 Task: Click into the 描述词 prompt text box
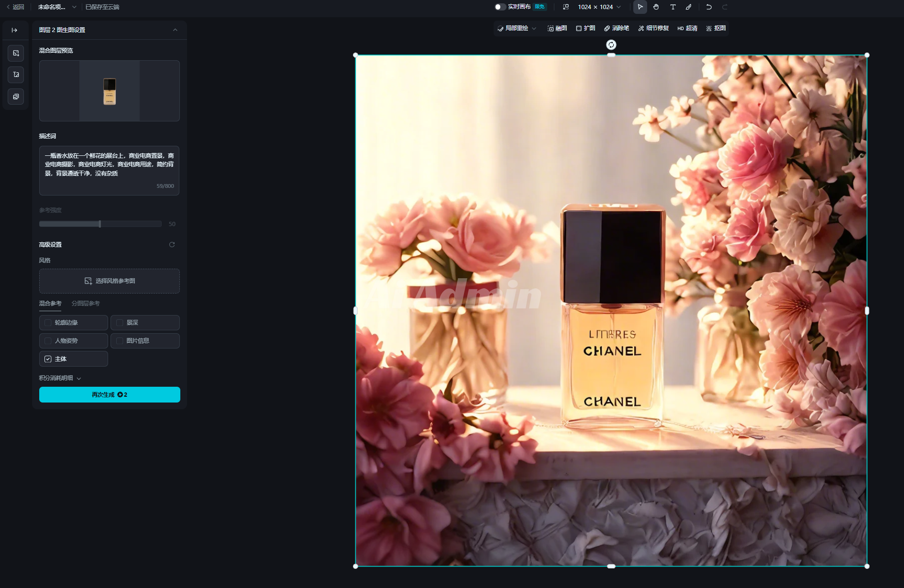coord(109,171)
